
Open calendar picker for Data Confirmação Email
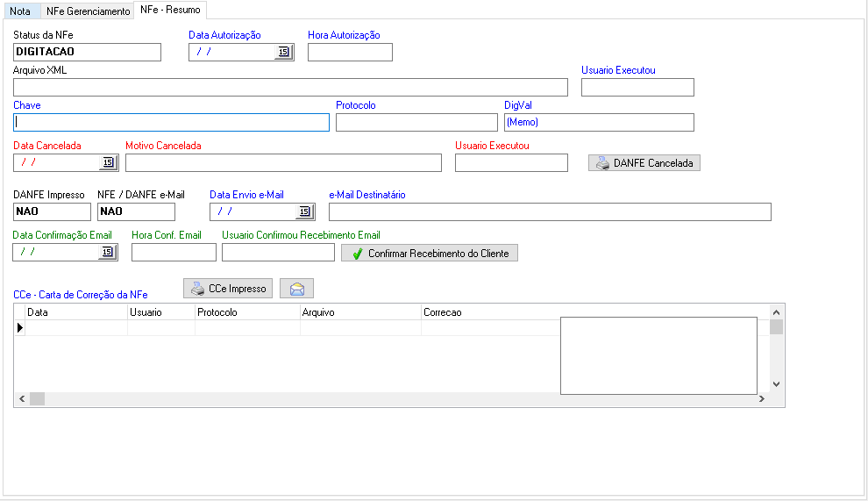click(108, 253)
